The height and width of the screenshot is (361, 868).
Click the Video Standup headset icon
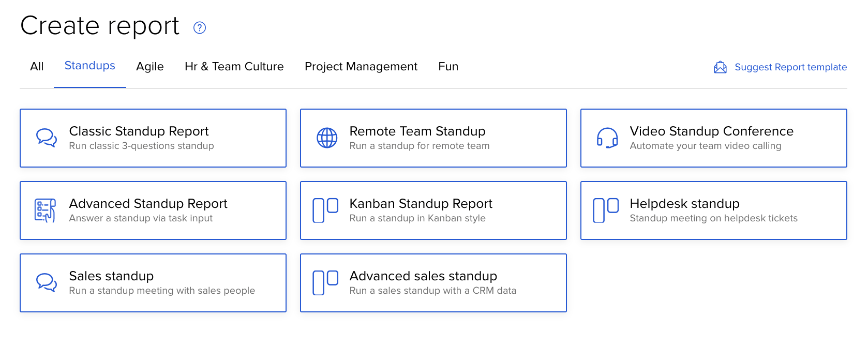607,138
